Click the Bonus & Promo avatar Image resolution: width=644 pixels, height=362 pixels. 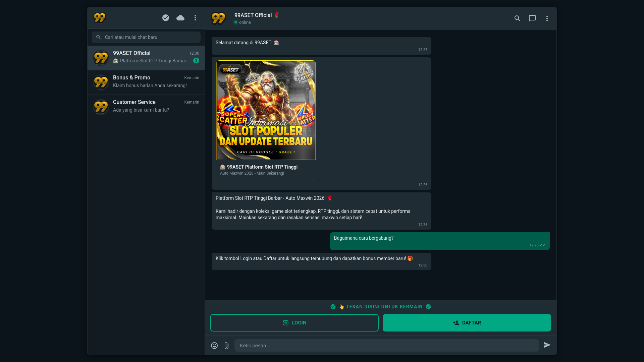coord(101,82)
